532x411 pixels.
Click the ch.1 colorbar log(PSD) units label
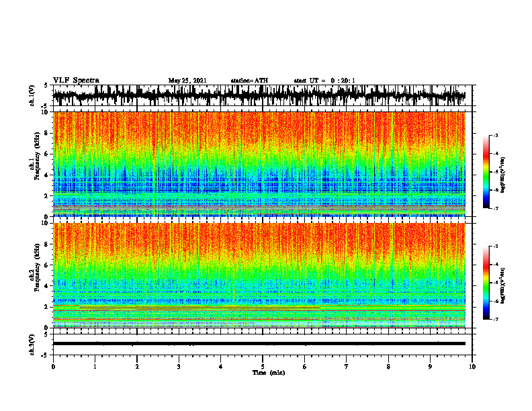pyautogui.click(x=503, y=175)
